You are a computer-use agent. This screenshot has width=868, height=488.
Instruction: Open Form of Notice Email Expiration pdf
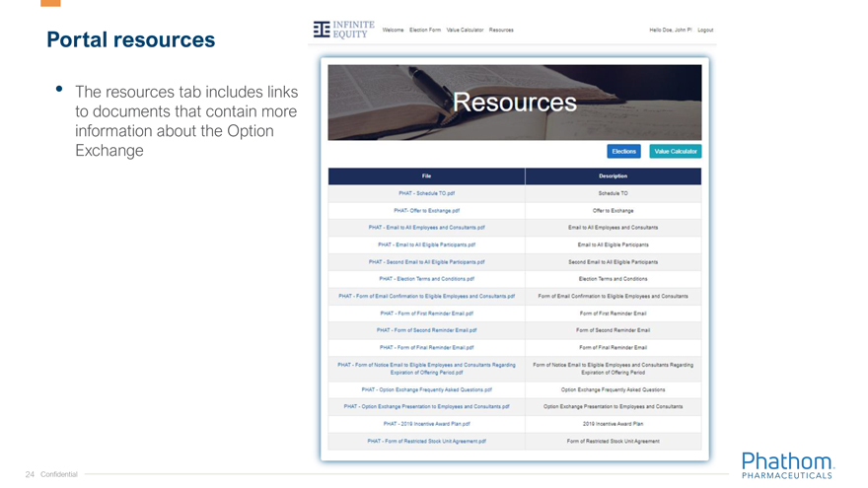pos(426,369)
